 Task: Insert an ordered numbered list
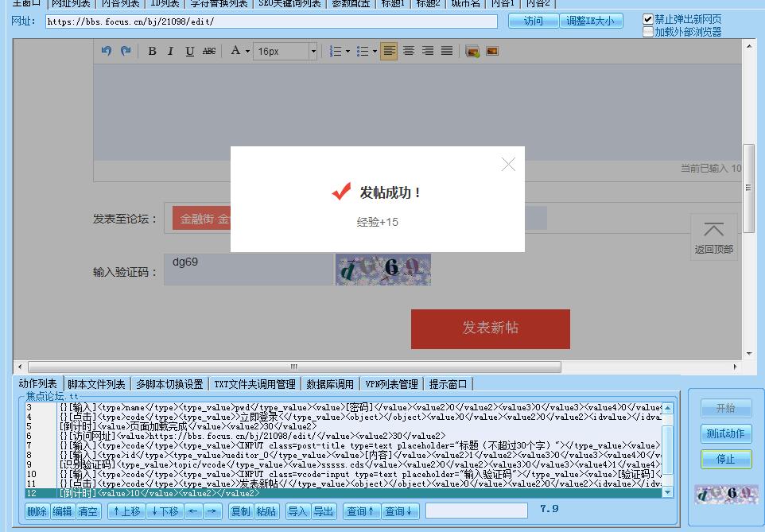[x=336, y=51]
